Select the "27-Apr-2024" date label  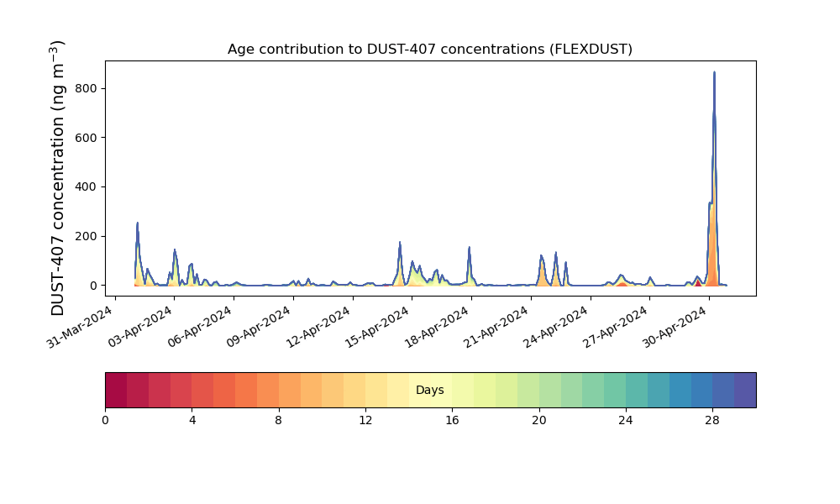pos(616,327)
